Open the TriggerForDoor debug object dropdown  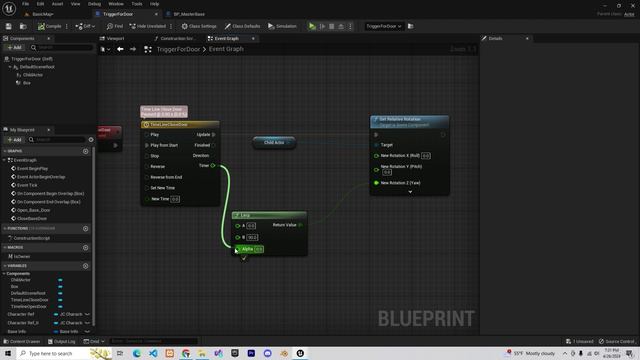click(384, 26)
